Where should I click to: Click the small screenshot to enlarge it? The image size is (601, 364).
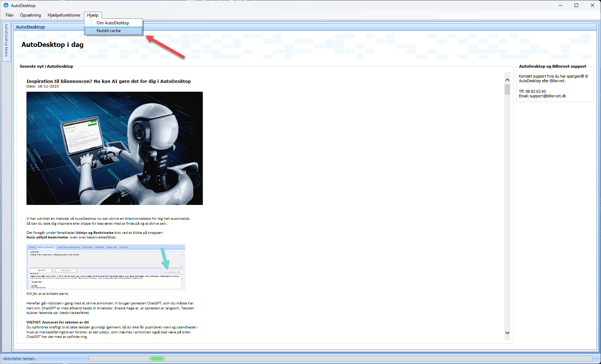tap(106, 267)
